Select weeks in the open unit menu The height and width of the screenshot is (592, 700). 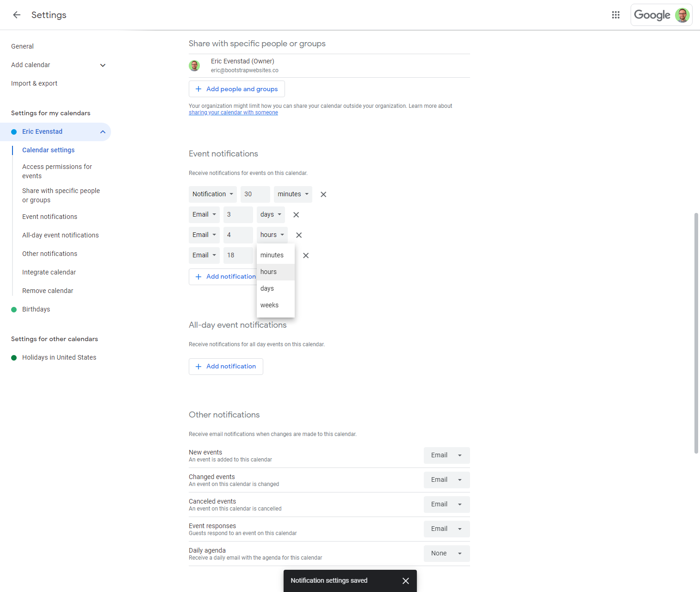(x=276, y=305)
